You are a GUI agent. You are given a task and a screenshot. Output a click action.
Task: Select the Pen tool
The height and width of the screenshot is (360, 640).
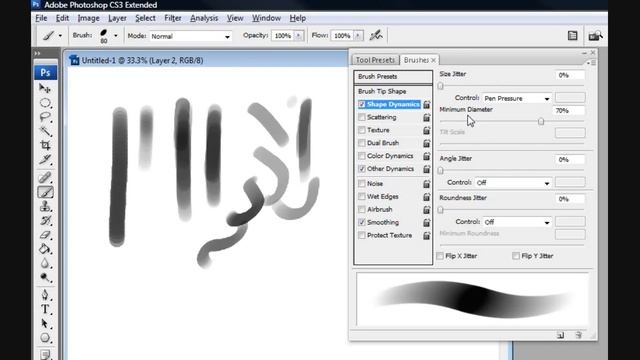[x=45, y=295]
